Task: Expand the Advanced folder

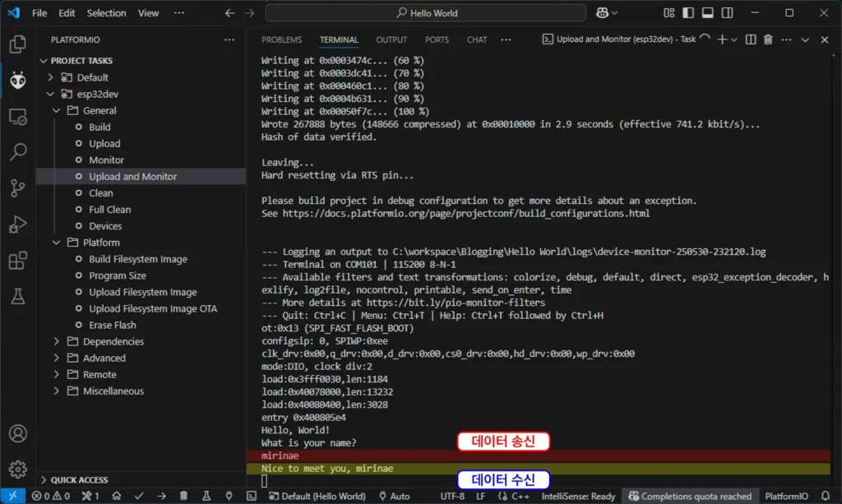Action: 57,358
